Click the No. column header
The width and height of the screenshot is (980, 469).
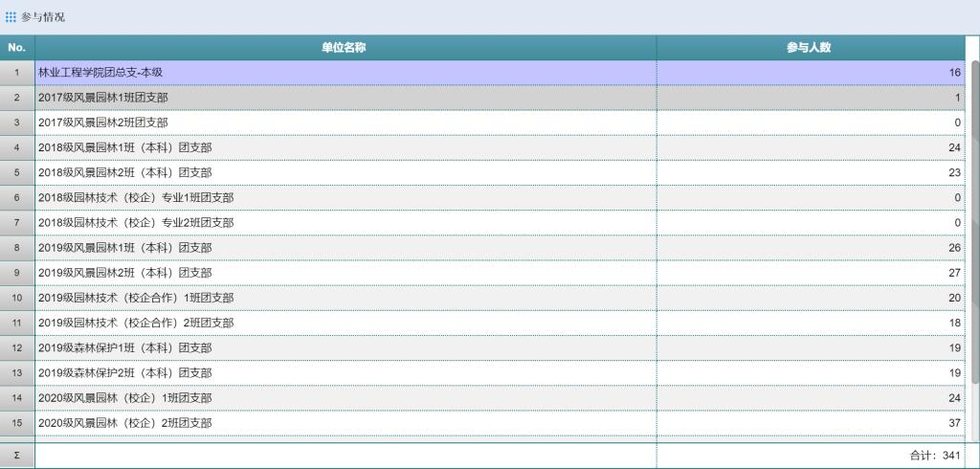point(17,48)
